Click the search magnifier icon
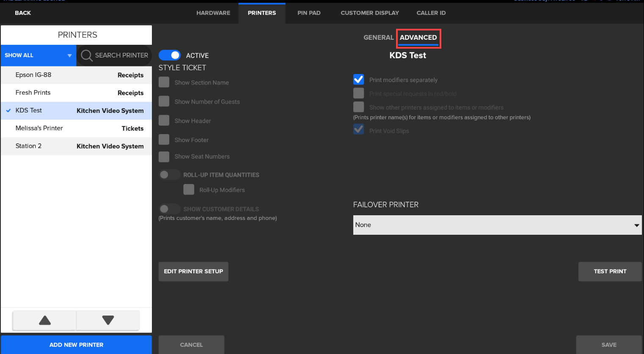The height and width of the screenshot is (354, 644). (86, 55)
